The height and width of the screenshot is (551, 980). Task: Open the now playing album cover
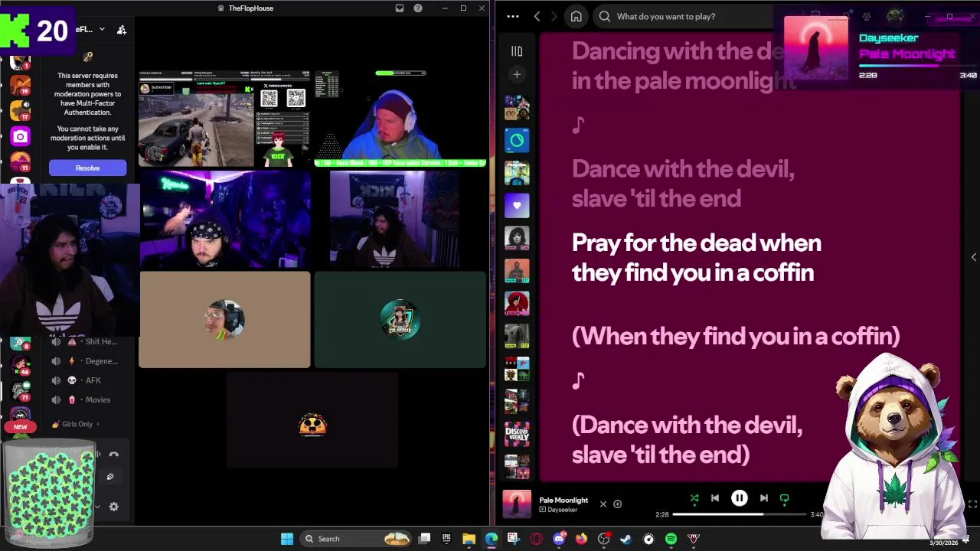[x=517, y=504]
